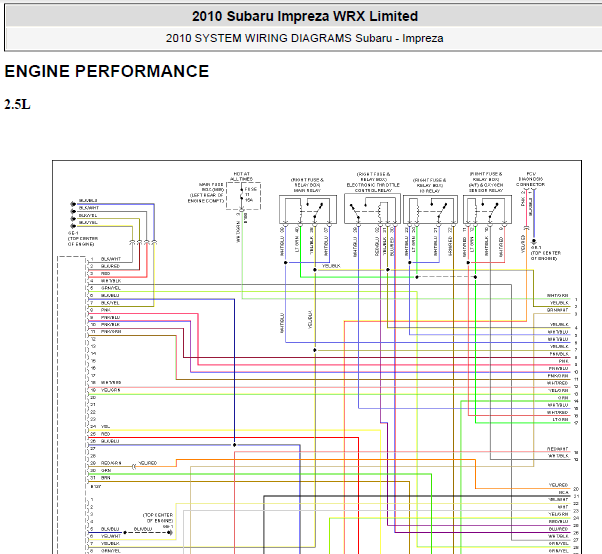Click the "2010 Subaru Impreza WRX Limited" title
Screen dimensions: 602x554
[305, 16]
